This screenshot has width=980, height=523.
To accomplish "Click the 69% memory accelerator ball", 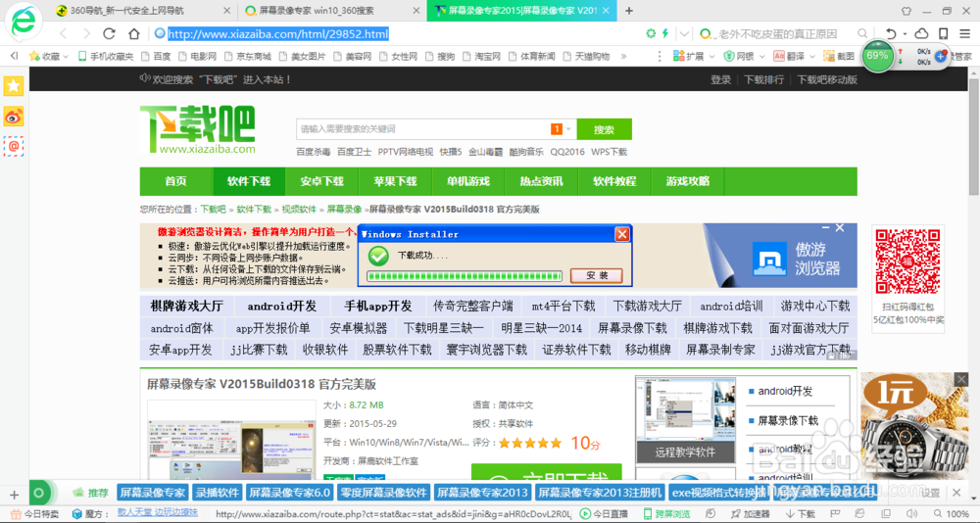I will click(x=877, y=56).
